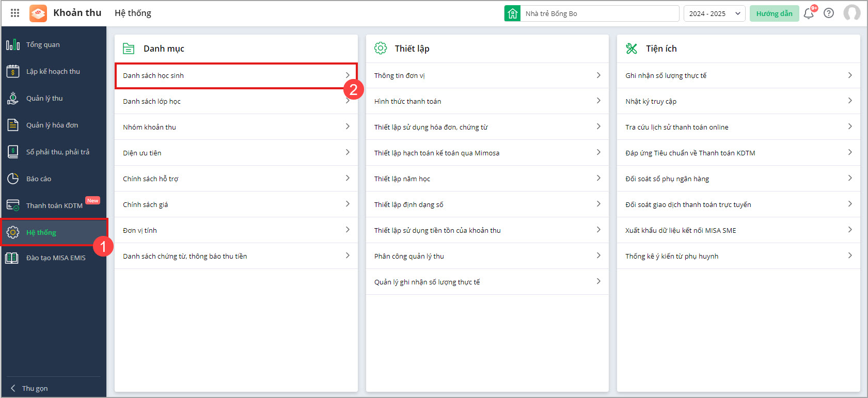The image size is (868, 398).
Task: Open Lập kế hoạch thu sidebar item
Action: 53,72
